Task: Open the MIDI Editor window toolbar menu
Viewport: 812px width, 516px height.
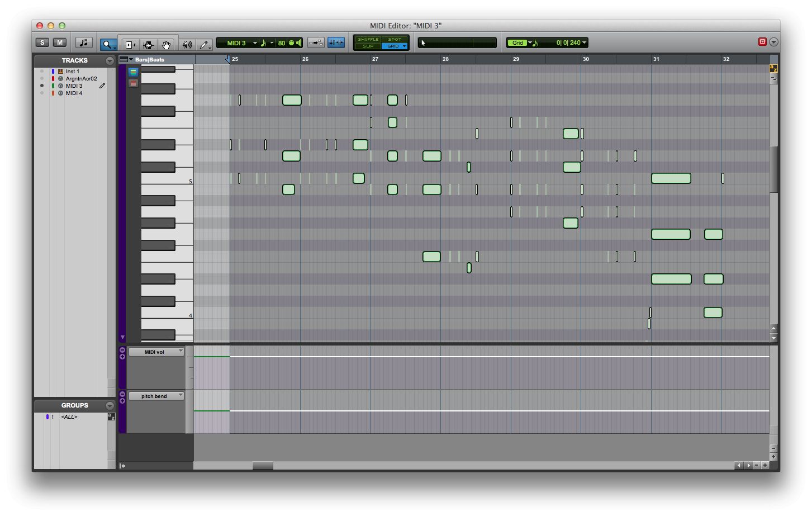Action: (773, 42)
